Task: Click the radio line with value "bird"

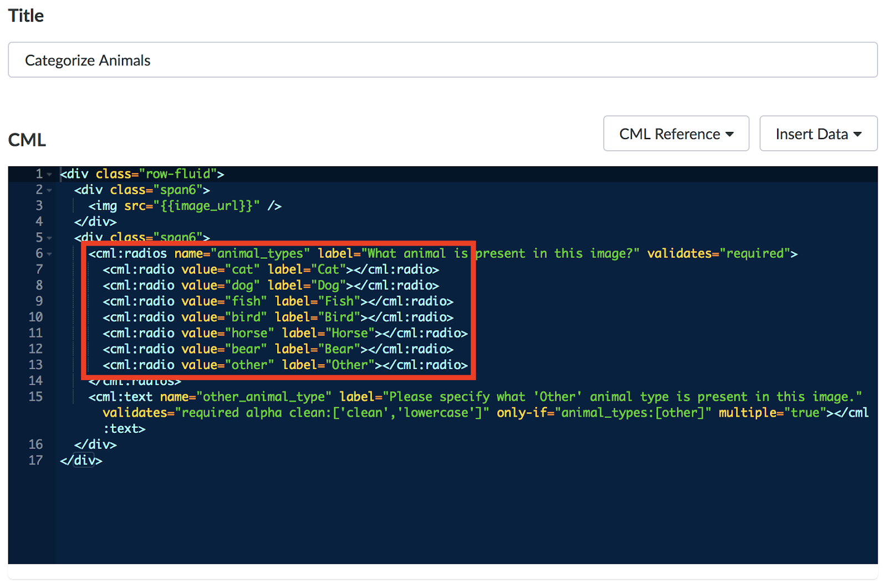Action: pyautogui.click(x=278, y=317)
